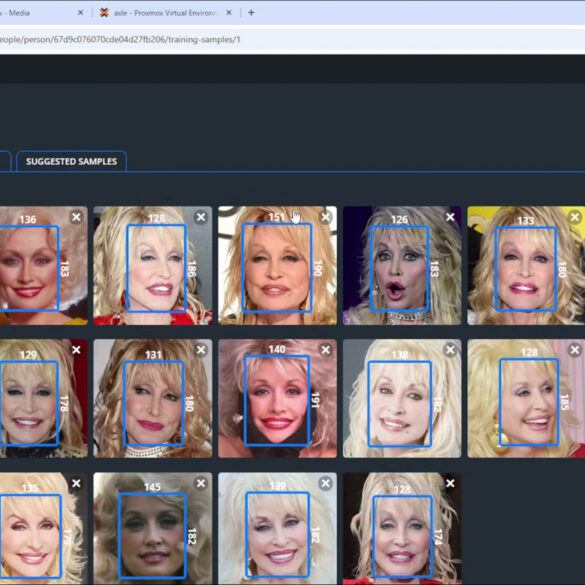
Task: Open sample thumbnail sized 140 by 191
Action: [x=277, y=398]
